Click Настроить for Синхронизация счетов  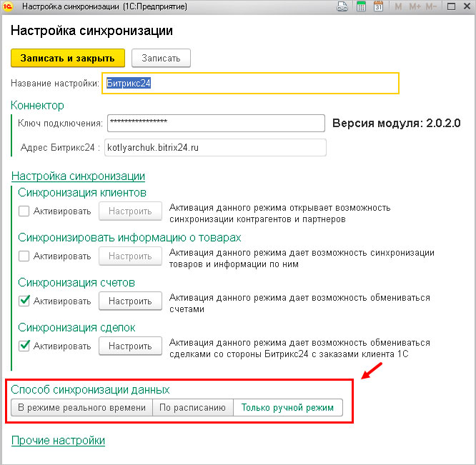click(130, 301)
